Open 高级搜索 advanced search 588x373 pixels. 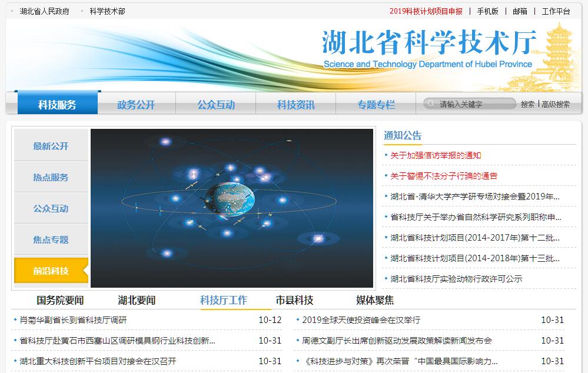tap(556, 104)
